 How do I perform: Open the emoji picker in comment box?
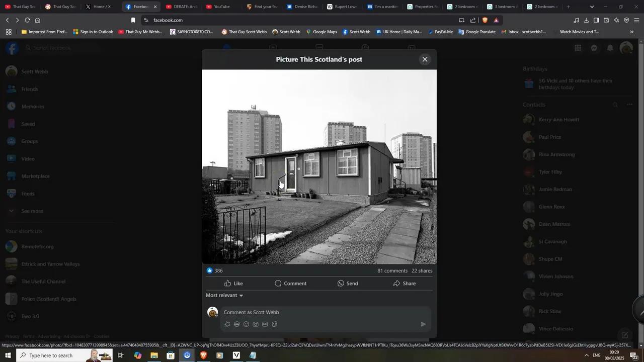(246, 324)
